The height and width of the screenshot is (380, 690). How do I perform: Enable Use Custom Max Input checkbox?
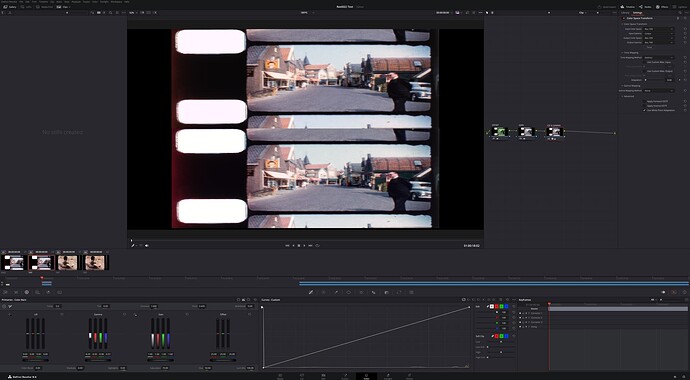pyautogui.click(x=645, y=62)
